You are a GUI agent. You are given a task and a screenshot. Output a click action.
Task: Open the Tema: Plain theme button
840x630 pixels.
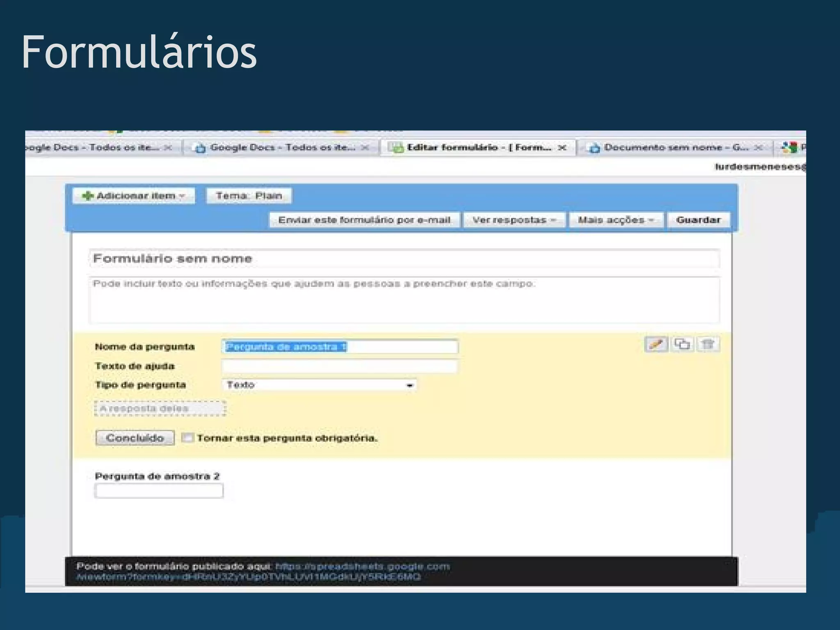click(x=249, y=196)
